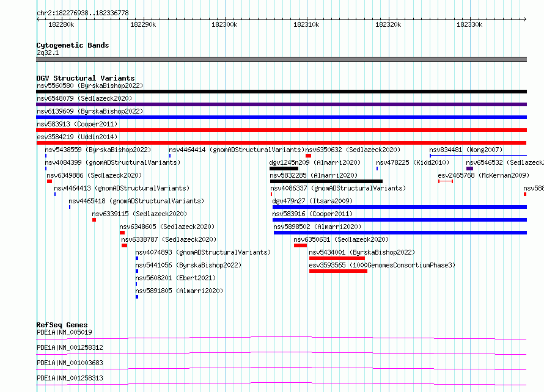The width and height of the screenshot is (544, 392).
Task: Click the nsv5560580 (ByrskaBishop2022) black variant bar
Action: pyautogui.click(x=281, y=92)
